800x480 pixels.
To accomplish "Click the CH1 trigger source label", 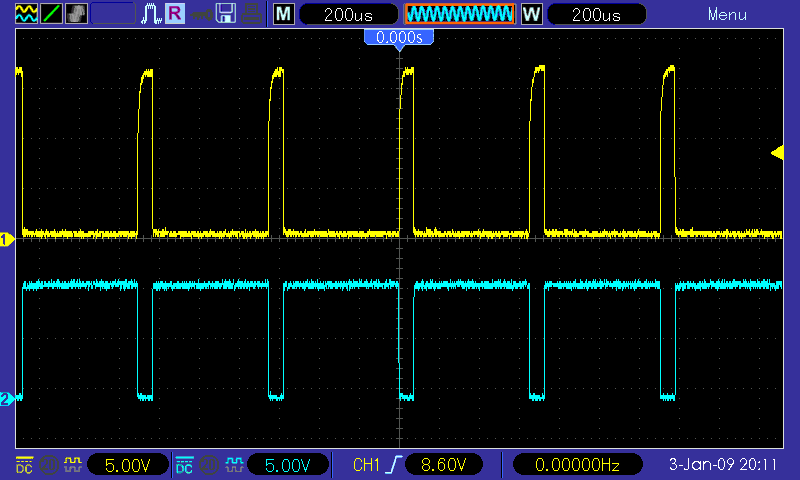I will coord(366,465).
